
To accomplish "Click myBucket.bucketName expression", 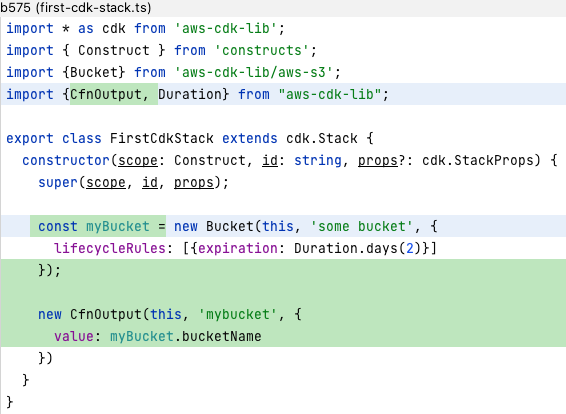I will (186, 336).
